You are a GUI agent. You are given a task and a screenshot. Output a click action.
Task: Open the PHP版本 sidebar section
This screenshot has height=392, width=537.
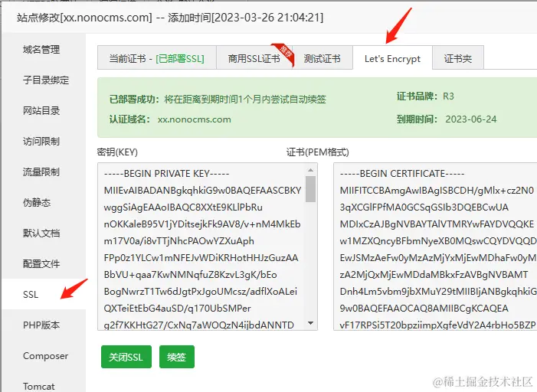pyautogui.click(x=41, y=325)
